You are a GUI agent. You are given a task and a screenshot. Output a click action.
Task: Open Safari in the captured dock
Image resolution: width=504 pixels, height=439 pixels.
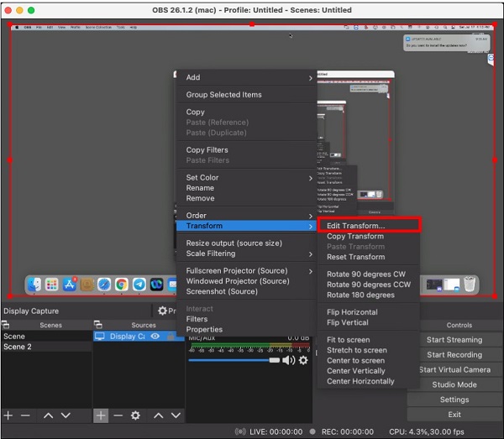pyautogui.click(x=104, y=285)
